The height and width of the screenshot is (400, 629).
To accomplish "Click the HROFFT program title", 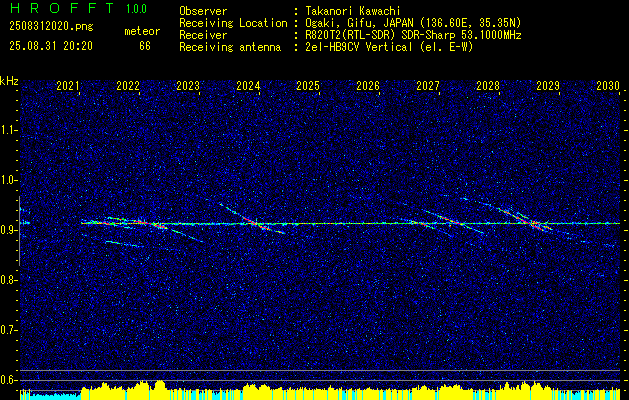I will tap(63, 8).
